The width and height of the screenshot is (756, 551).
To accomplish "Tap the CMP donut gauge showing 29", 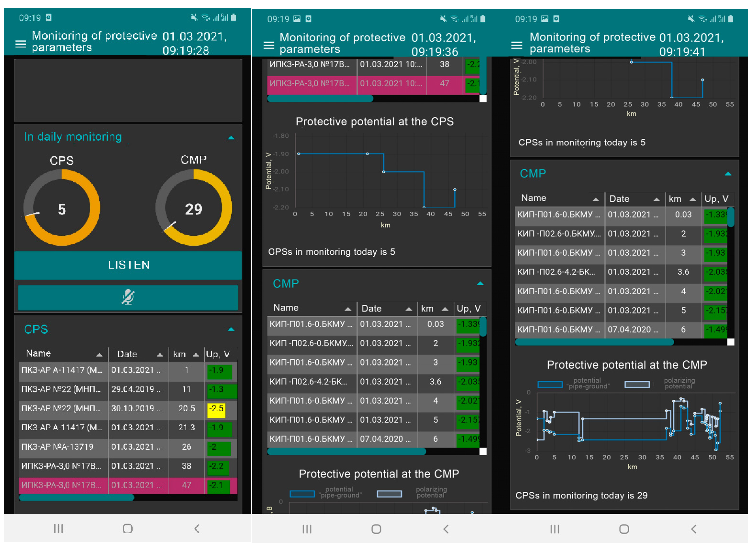I will tap(194, 208).
